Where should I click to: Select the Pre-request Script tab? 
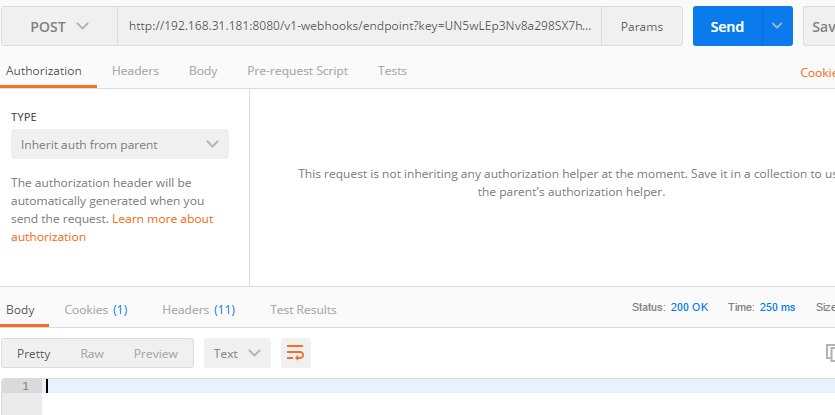tap(298, 71)
